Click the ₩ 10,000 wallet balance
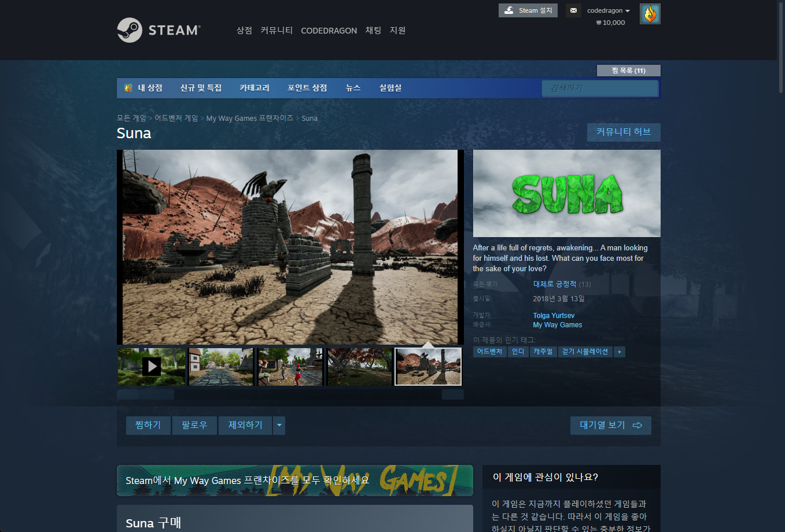This screenshot has width=785, height=532. pyautogui.click(x=610, y=23)
